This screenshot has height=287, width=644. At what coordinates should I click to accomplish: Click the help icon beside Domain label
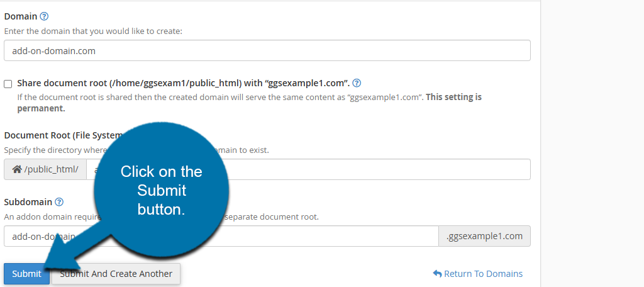tap(44, 16)
